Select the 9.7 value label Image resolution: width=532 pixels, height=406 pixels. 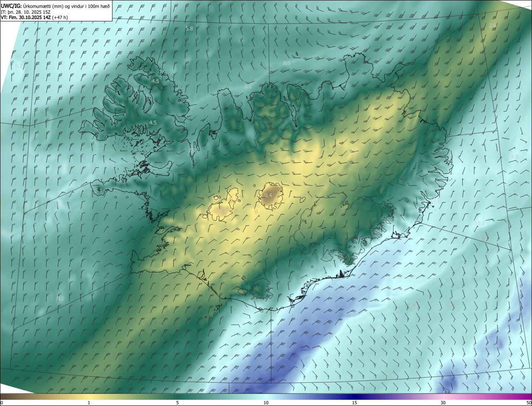coord(19,66)
